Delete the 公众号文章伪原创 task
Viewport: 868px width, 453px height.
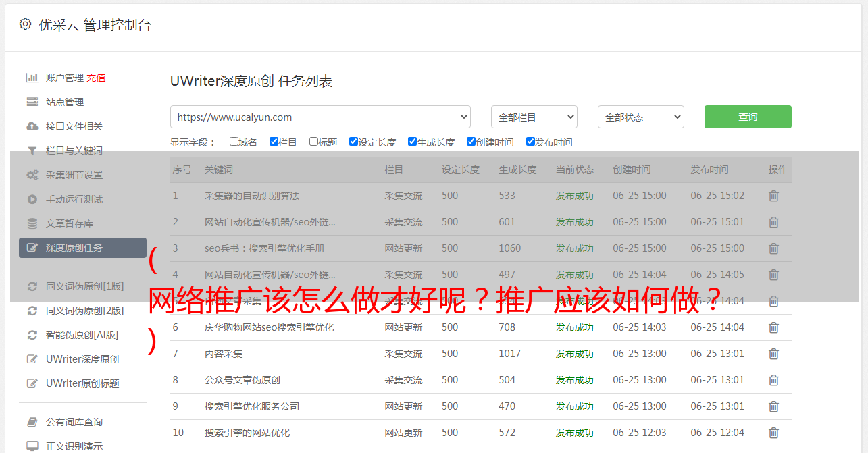pos(773,380)
